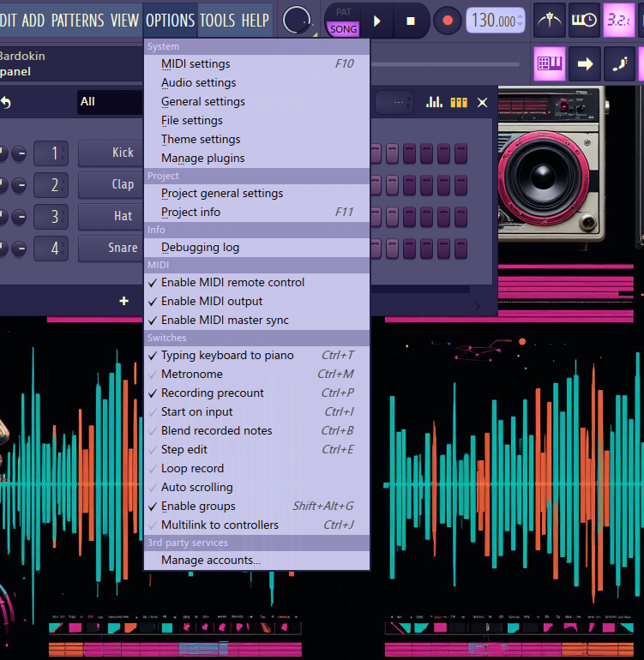Select the Kick channel button

click(x=111, y=153)
